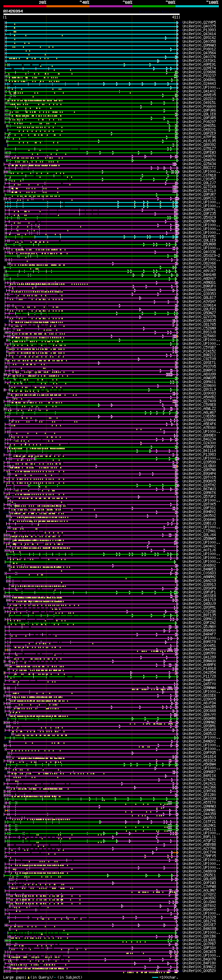
Task: Click hit label UniRef100_Q40358
Action: point(199,41)
